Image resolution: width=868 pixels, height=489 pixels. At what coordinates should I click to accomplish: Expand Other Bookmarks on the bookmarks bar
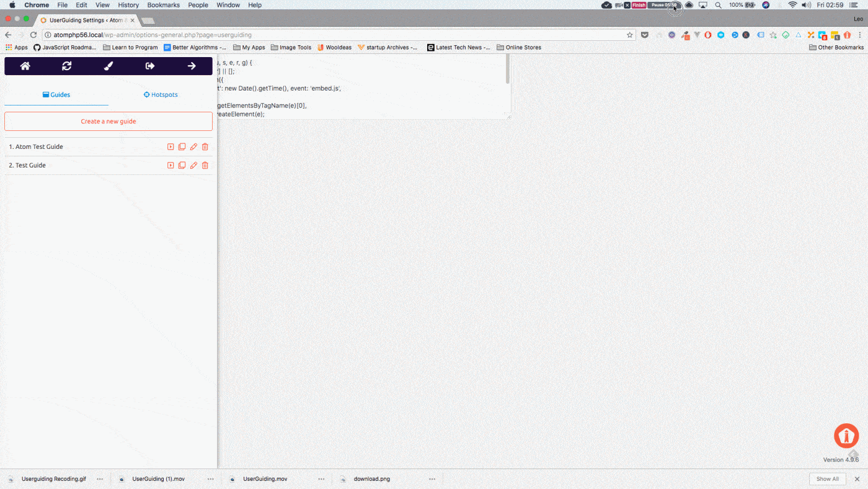(x=836, y=47)
